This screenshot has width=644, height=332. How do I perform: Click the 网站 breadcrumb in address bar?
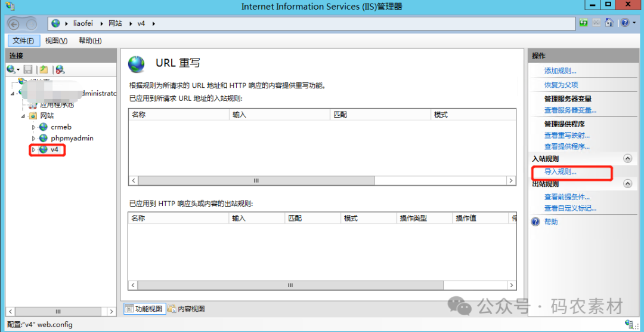coord(116,23)
